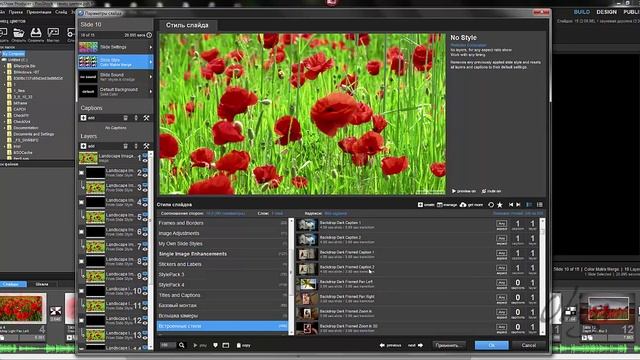
Task: Expand Slide Sound arrow
Action: pos(151,77)
